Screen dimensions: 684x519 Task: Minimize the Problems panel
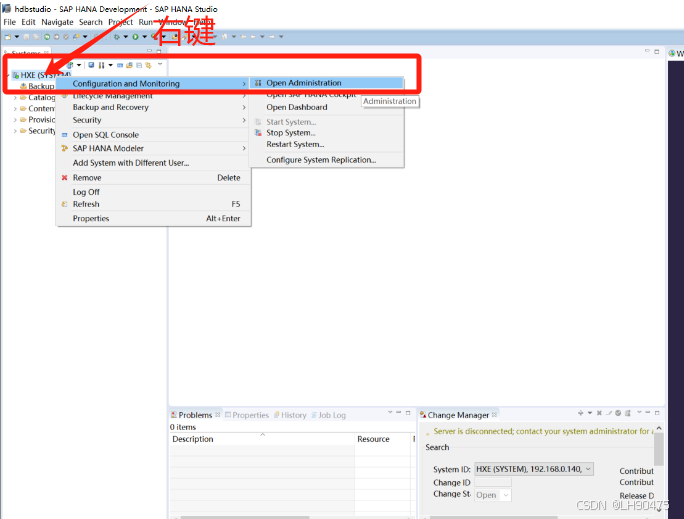(399, 412)
